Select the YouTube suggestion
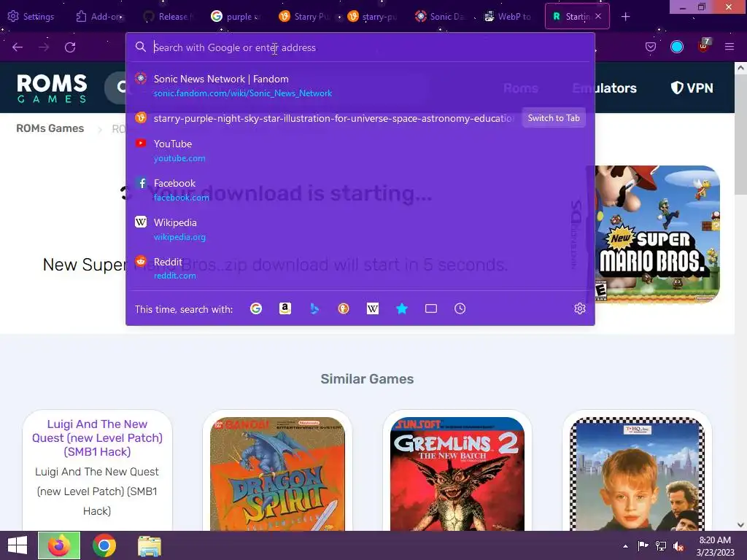Viewport: 747px width, 560px height. [x=360, y=150]
